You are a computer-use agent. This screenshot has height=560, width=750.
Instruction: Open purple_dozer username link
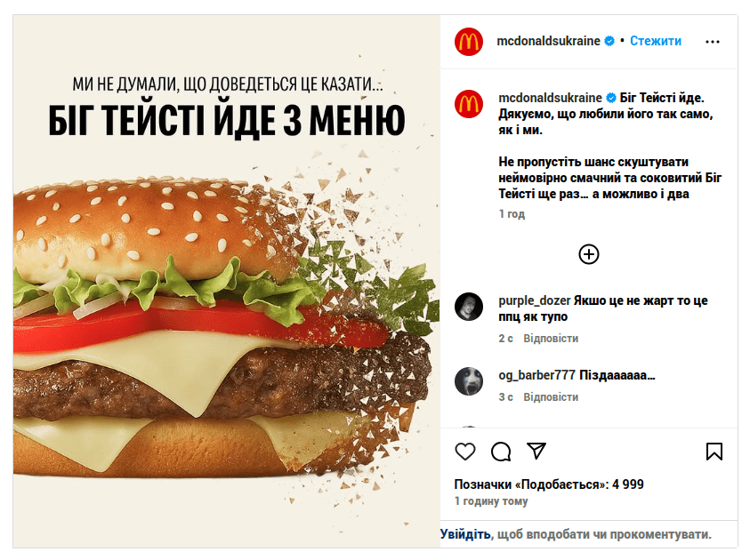[535, 300]
